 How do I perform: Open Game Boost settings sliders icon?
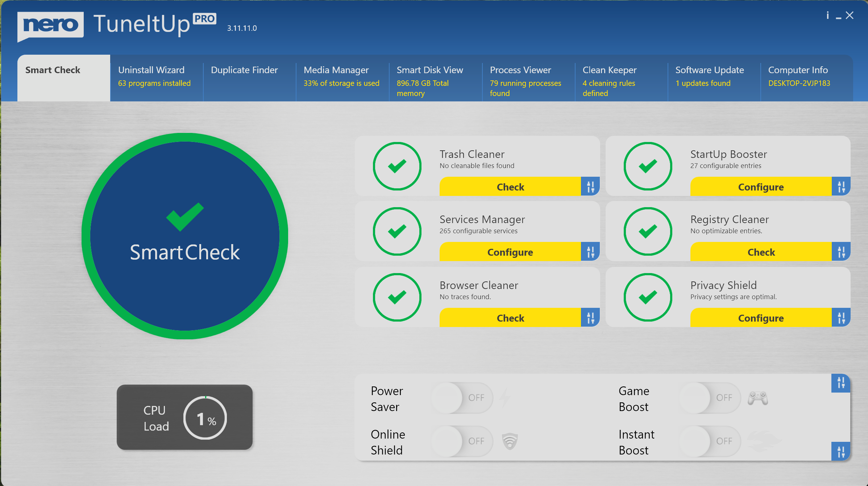841,383
